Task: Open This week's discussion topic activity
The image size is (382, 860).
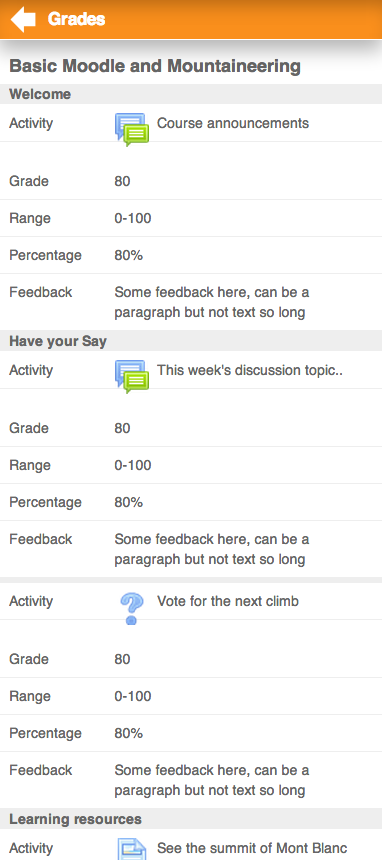Action: (x=250, y=370)
